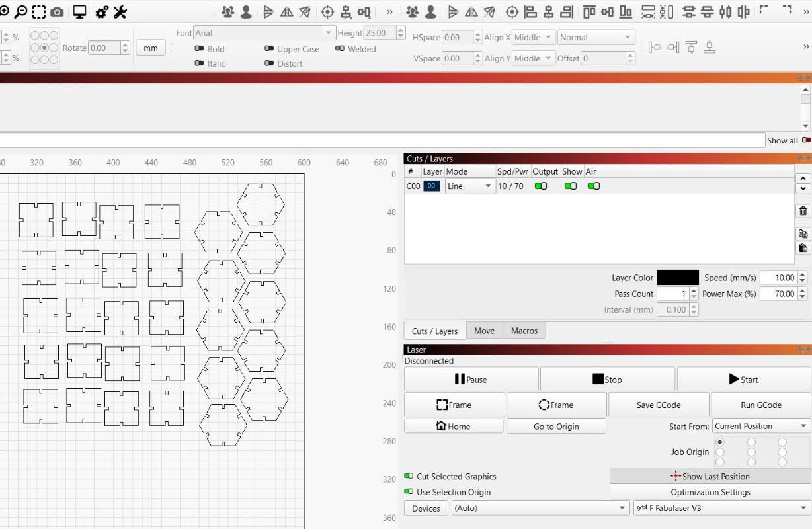Click Move to Upper-Right Corner icon
This screenshot has height=529, width=812.
[x=787, y=9]
